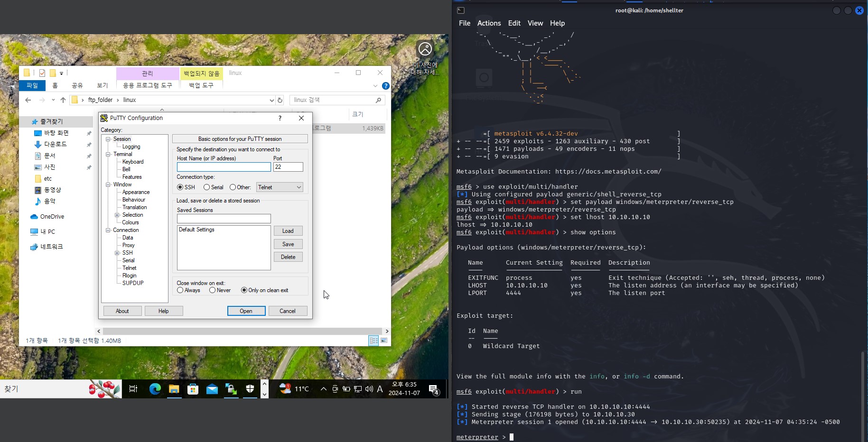Open the Telnet protocol dropdown

coord(280,187)
